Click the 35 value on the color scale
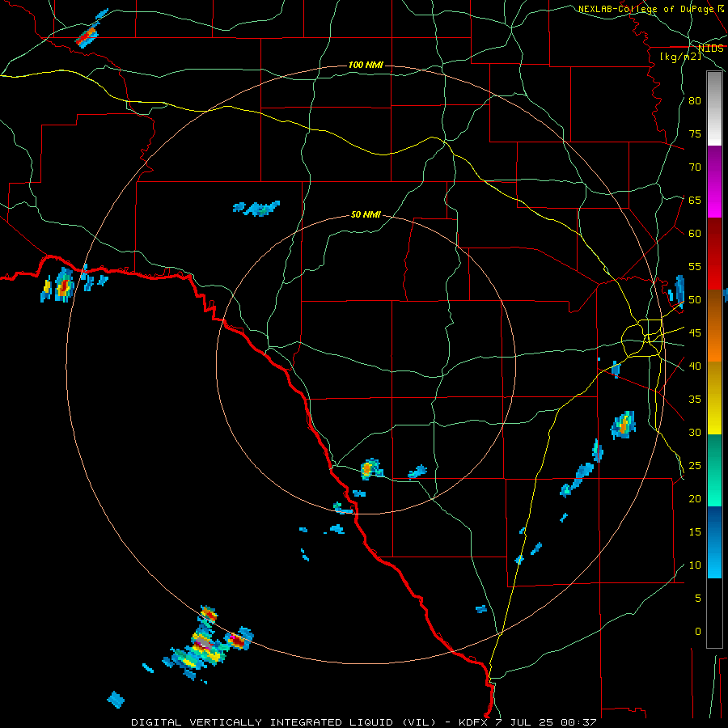Viewport: 728px width, 728px height. (x=695, y=400)
